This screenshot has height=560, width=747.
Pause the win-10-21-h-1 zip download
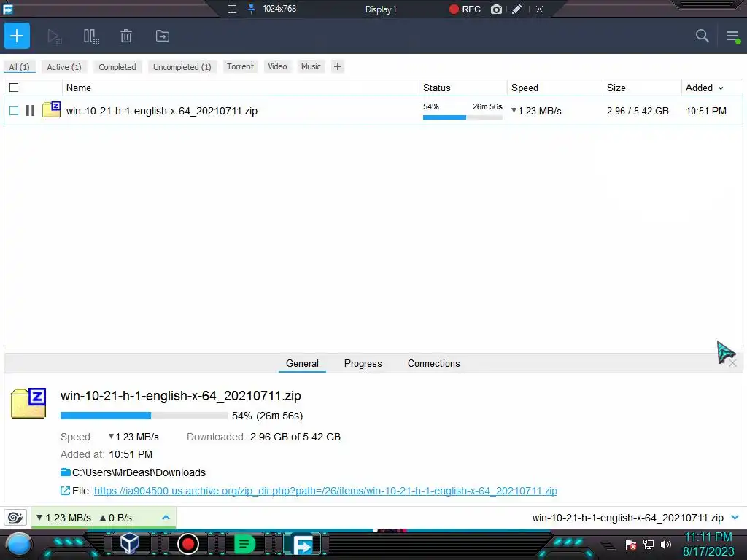tap(30, 111)
